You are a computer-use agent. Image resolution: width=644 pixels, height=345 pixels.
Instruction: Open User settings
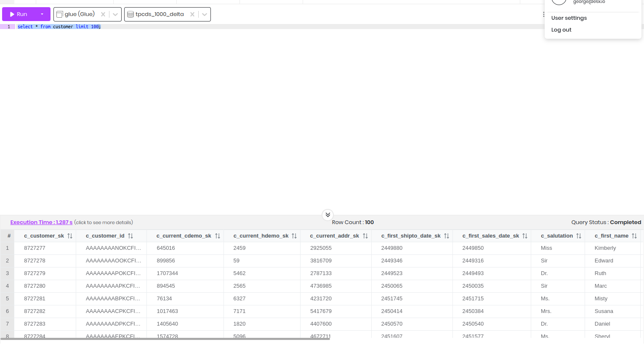click(569, 18)
